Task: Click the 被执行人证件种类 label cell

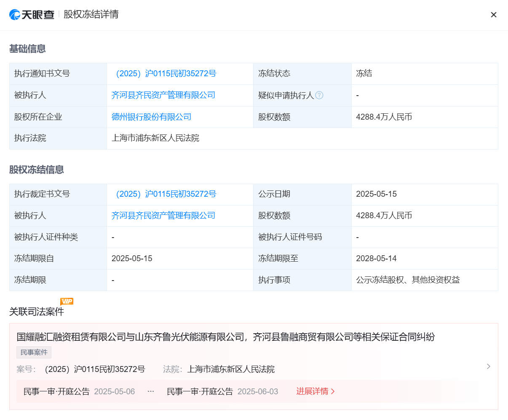Action: click(x=58, y=237)
